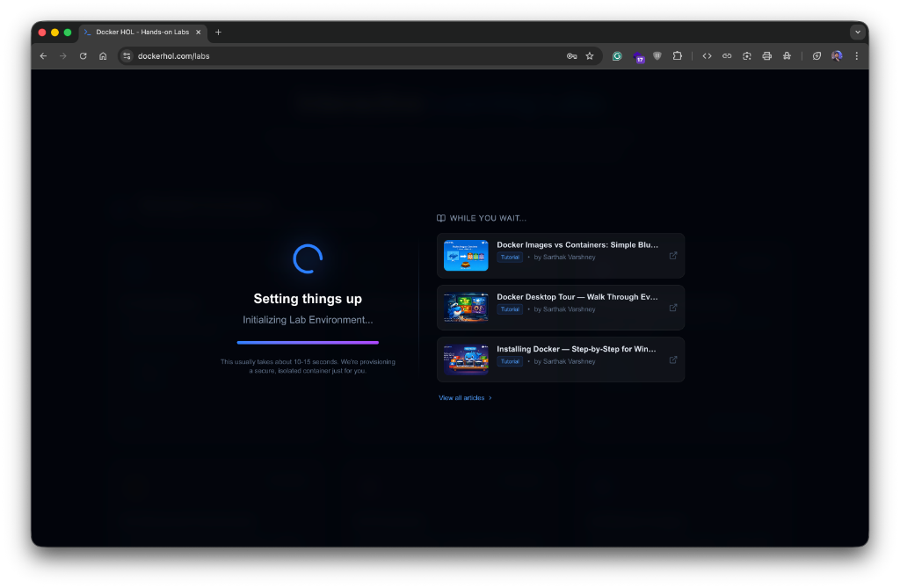Reload the current page
900x588 pixels.
83,56
